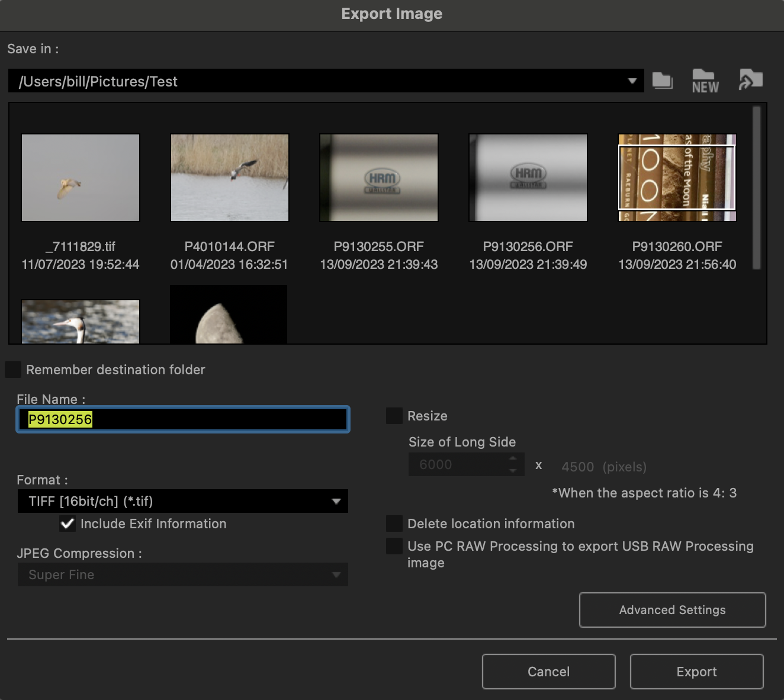Enable Remember destination folder checkbox
Screen dimensions: 784x700
13,370
